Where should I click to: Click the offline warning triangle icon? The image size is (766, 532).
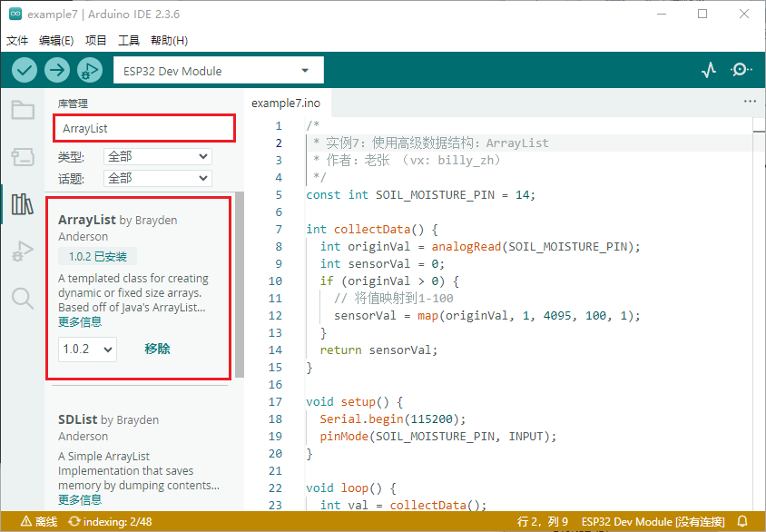click(26, 521)
